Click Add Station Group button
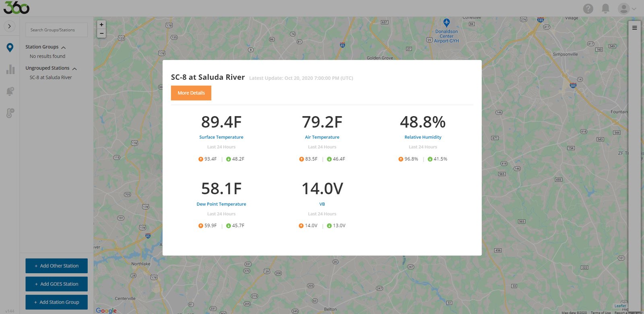644x314 pixels. pos(56,302)
